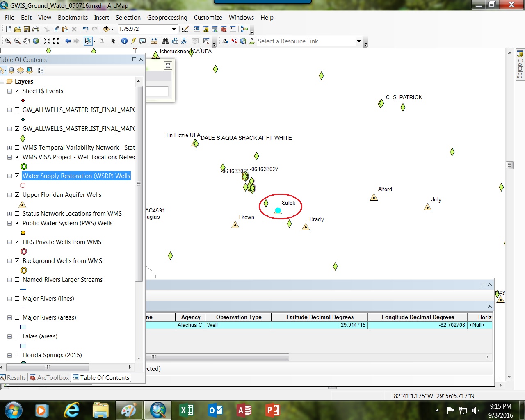The width and height of the screenshot is (525, 420).
Task: Enable the Named Rivers Larger Streams layer
Action: pos(17,280)
